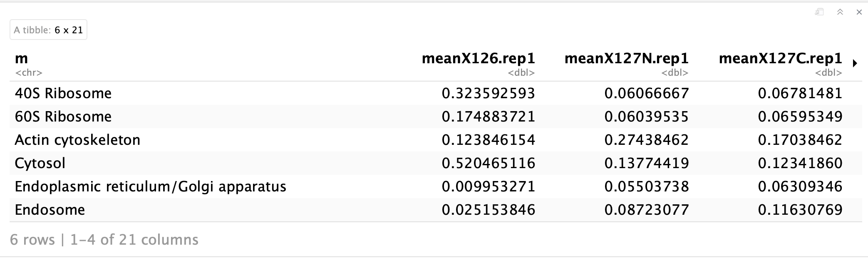Click the X icon at top right
The image size is (868, 258).
tap(859, 12)
